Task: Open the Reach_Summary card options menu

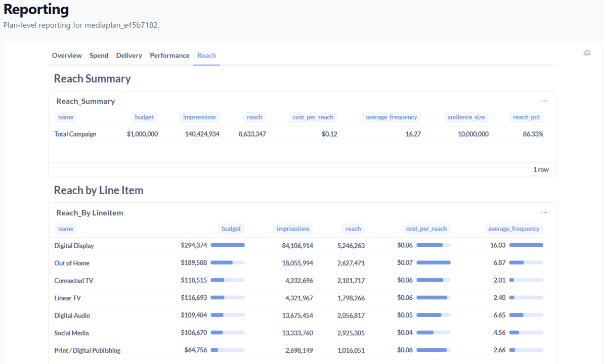Action: (x=544, y=101)
